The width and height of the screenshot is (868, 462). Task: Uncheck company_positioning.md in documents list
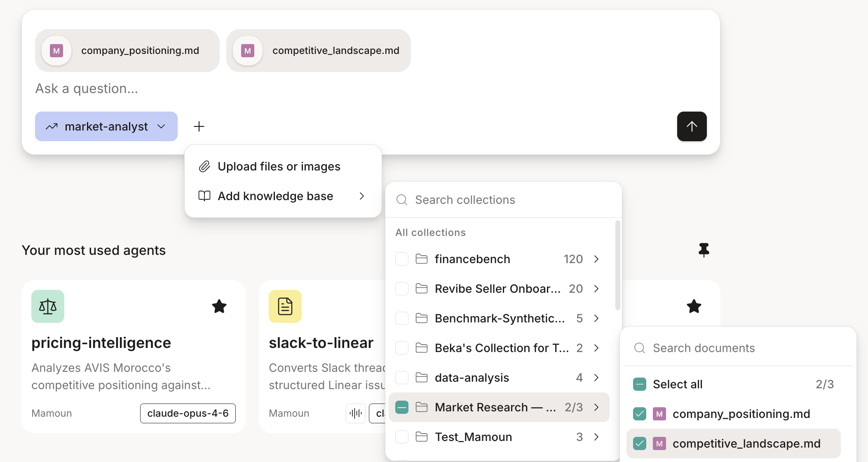coord(640,414)
